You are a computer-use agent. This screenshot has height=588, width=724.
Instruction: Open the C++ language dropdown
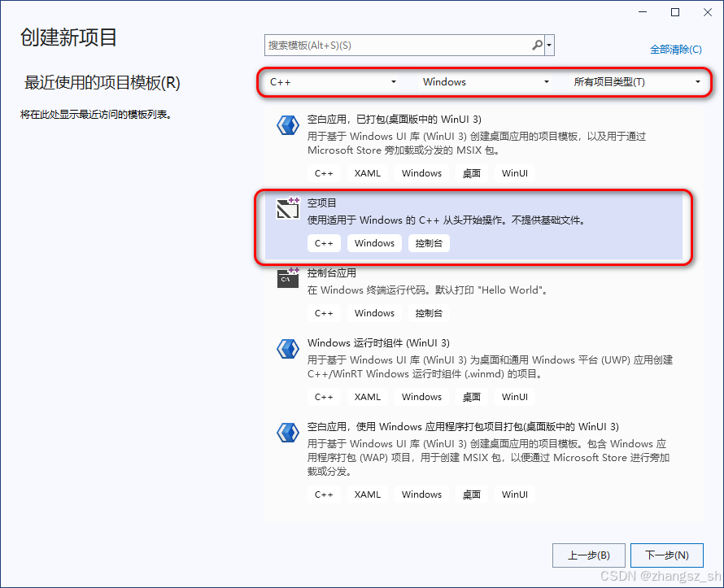tap(334, 82)
